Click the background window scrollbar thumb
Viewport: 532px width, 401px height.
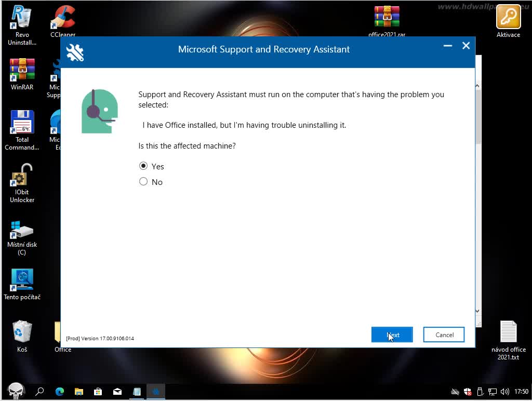tap(478, 117)
